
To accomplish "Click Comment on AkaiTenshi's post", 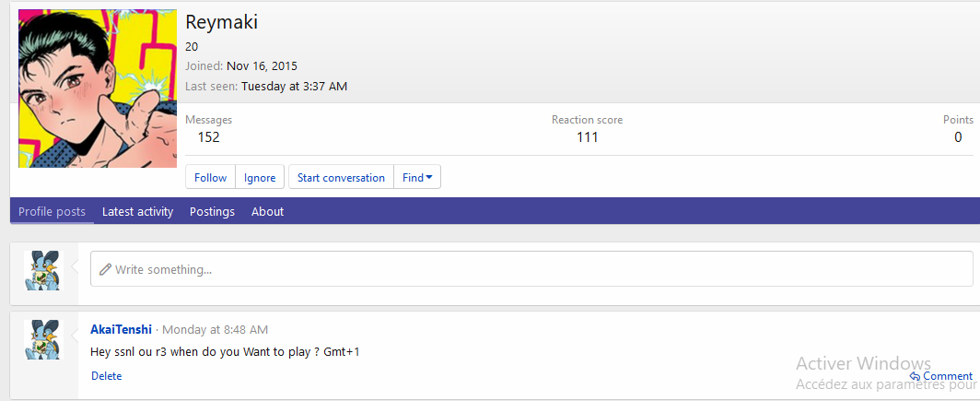I will point(941,376).
